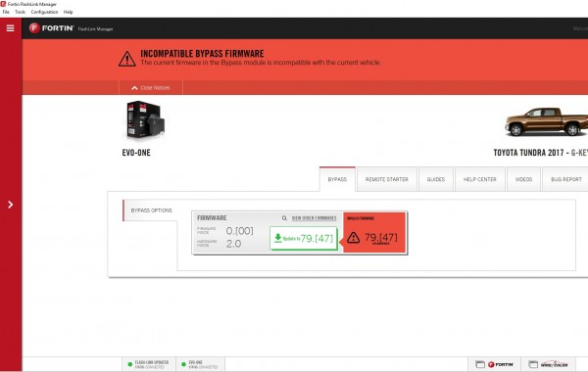The height and width of the screenshot is (372, 588).
Task: Click the warning triangle in notice banner
Action: [127, 59]
